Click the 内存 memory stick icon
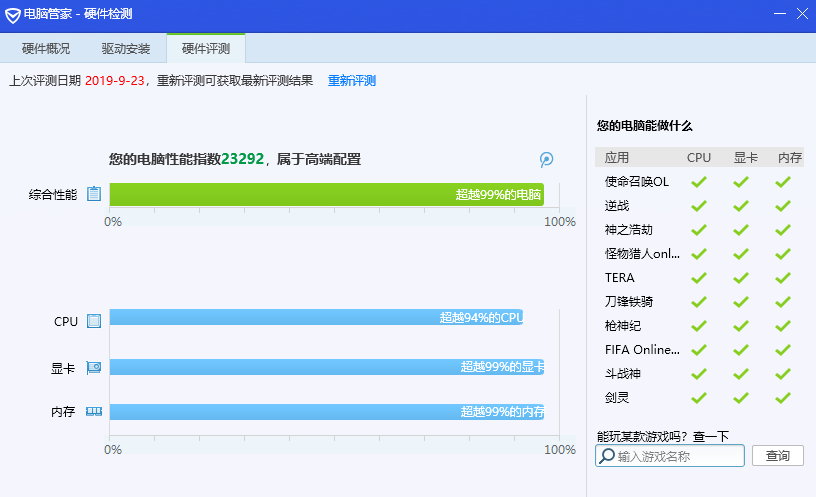 coord(94,412)
